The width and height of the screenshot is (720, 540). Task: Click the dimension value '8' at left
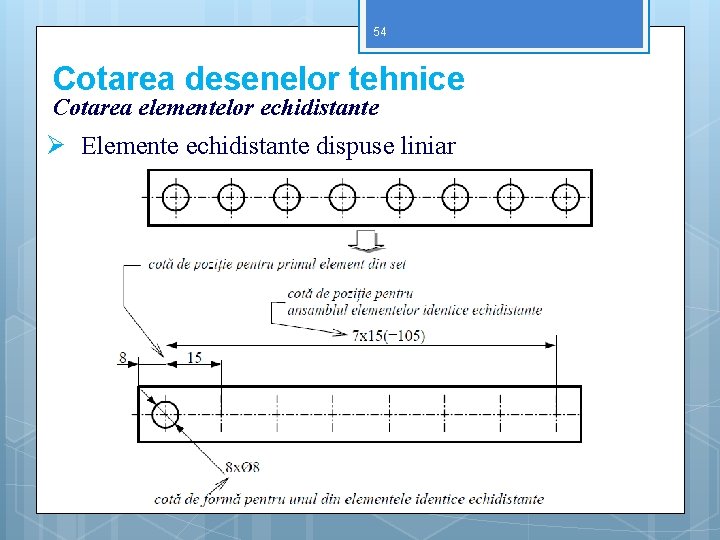click(x=123, y=357)
